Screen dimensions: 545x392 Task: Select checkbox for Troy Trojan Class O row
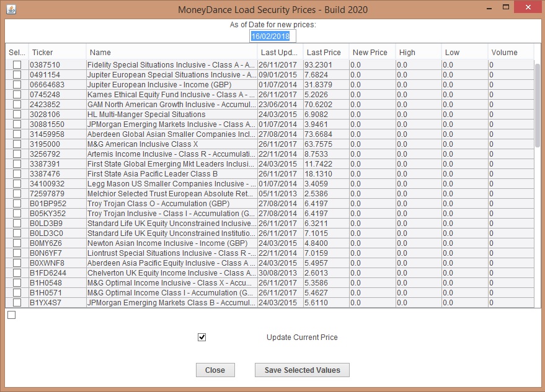[17, 204]
